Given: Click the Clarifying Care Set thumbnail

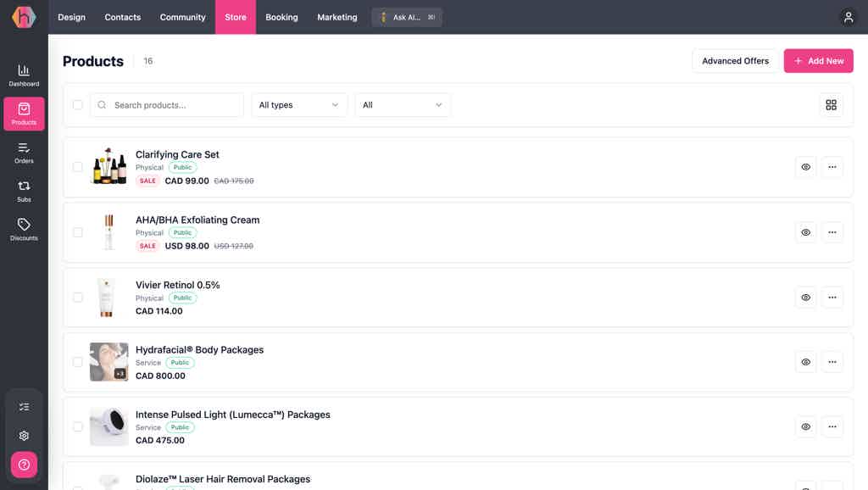Looking at the screenshot, I should click(x=109, y=166).
